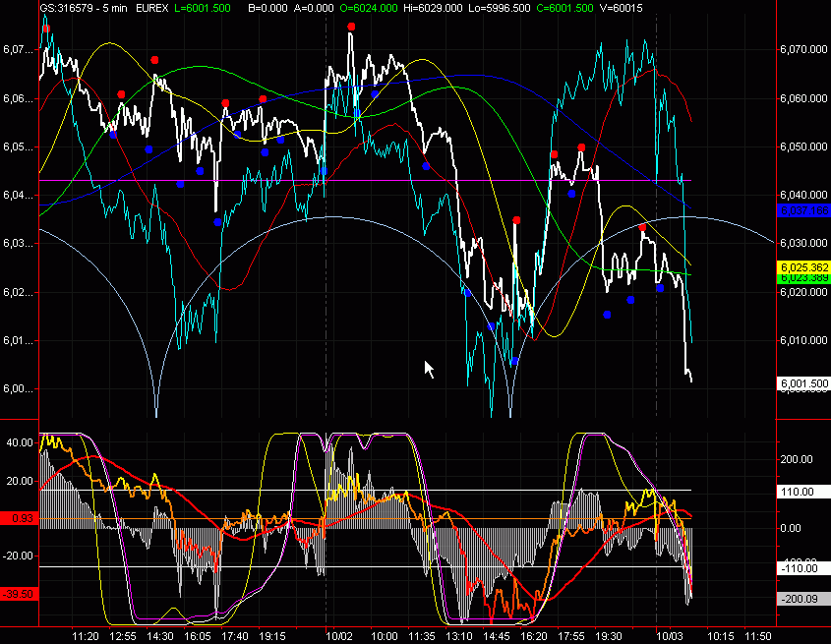Select the white -110.00 level tag
The height and width of the screenshot is (644, 831).
pos(803,568)
